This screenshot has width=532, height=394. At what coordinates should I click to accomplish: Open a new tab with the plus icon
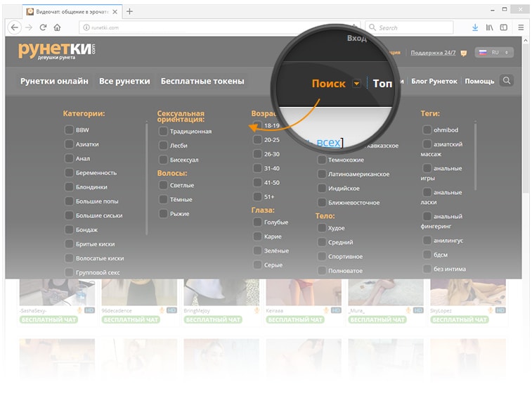pyautogui.click(x=129, y=11)
